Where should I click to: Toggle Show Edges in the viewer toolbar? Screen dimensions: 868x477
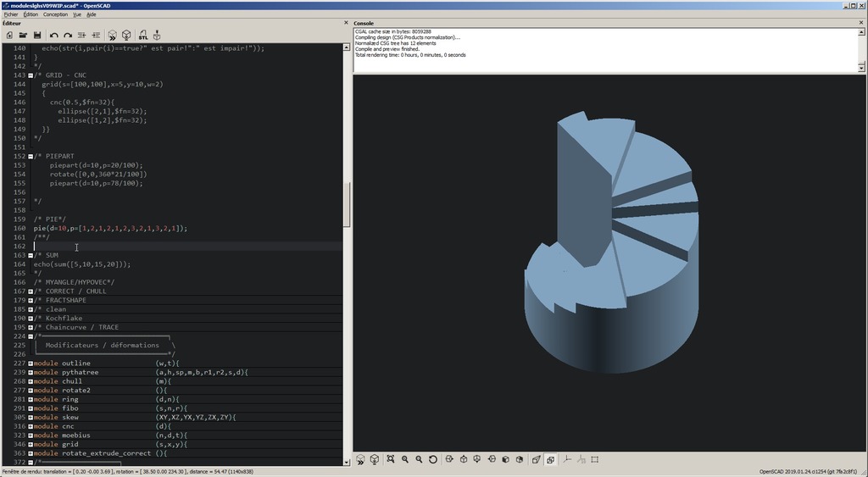(594, 459)
